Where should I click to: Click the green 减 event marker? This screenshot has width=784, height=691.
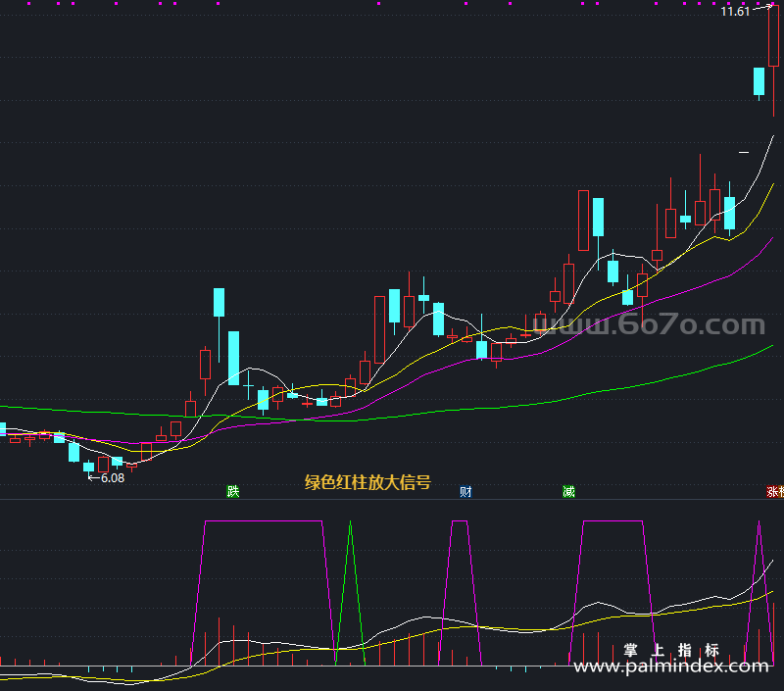tap(568, 491)
